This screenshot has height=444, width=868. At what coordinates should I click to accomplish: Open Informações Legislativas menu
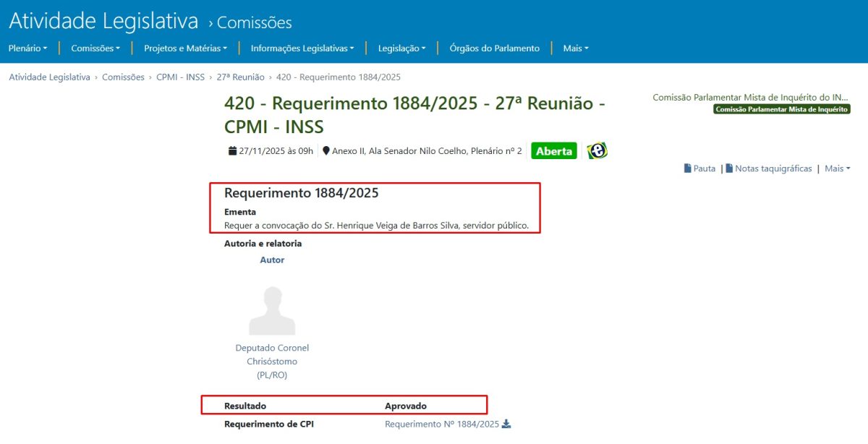pos(302,48)
